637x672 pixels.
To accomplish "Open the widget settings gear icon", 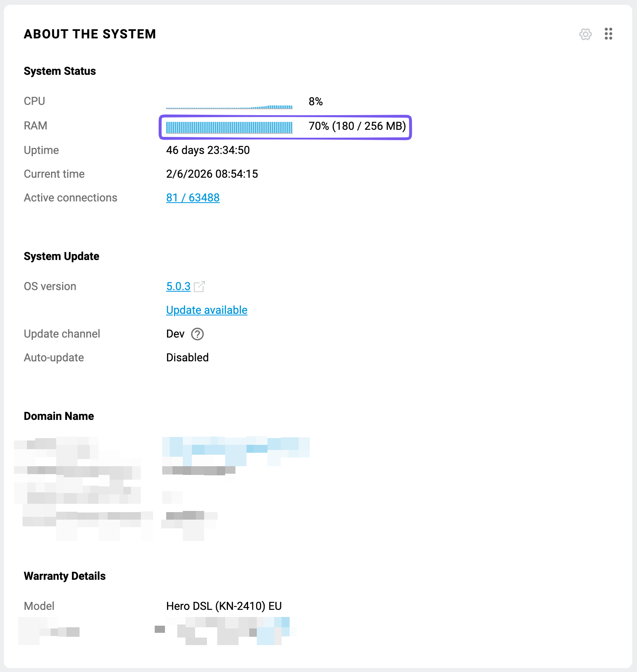I will point(585,34).
